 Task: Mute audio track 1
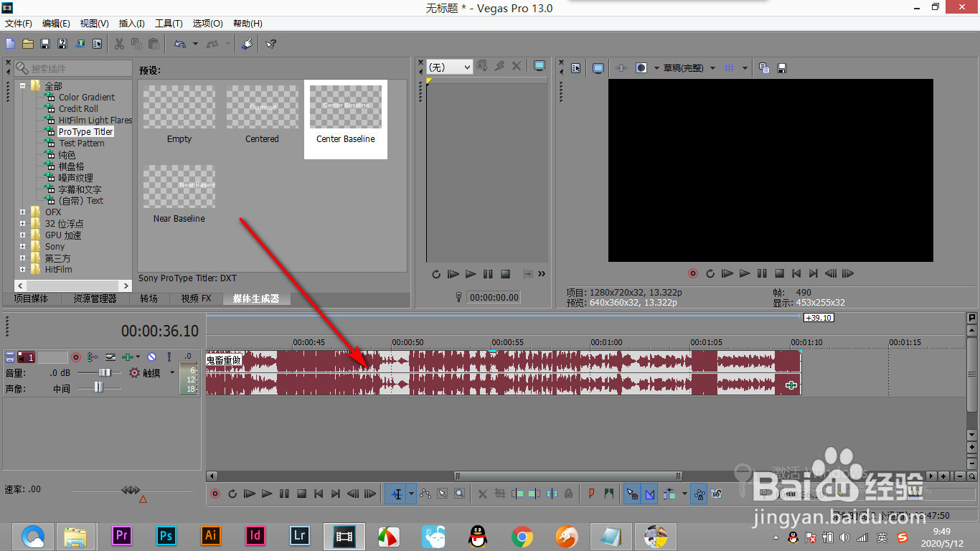click(151, 357)
